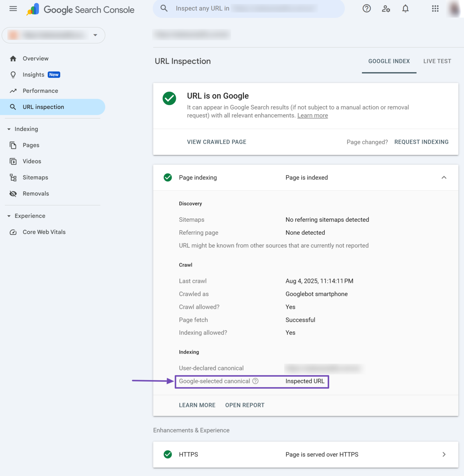Click the Insights lightbulb icon
This screenshot has width=464, height=476.
(x=13, y=75)
